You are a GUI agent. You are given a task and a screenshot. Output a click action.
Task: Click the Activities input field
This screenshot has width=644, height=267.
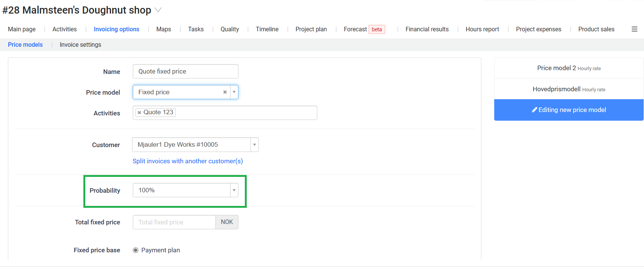225,113
